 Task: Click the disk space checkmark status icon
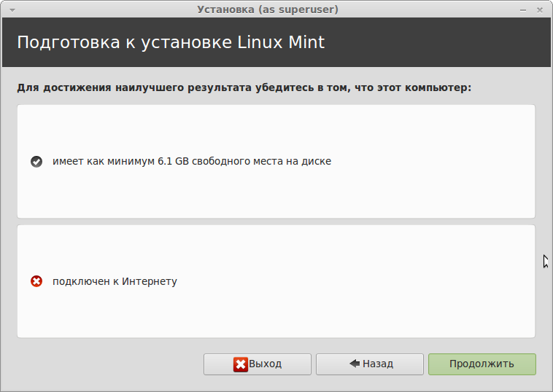click(36, 162)
